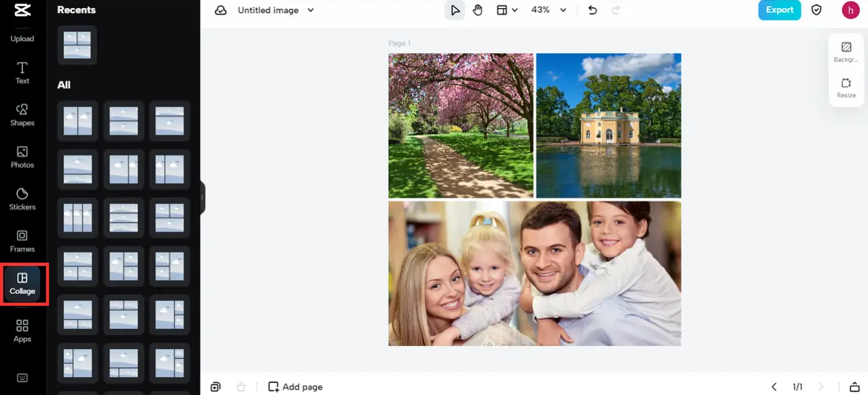
Task: Select the collage thumbnail under Recents
Action: pos(77,45)
